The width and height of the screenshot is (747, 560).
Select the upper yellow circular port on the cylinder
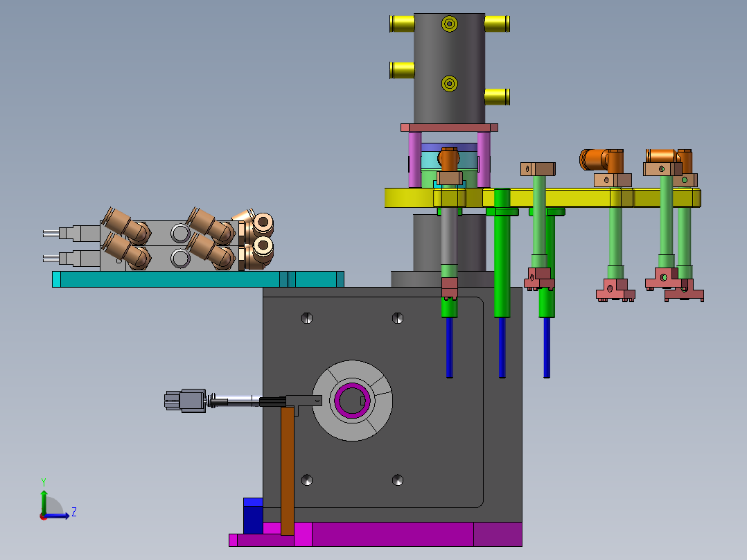tap(449, 24)
